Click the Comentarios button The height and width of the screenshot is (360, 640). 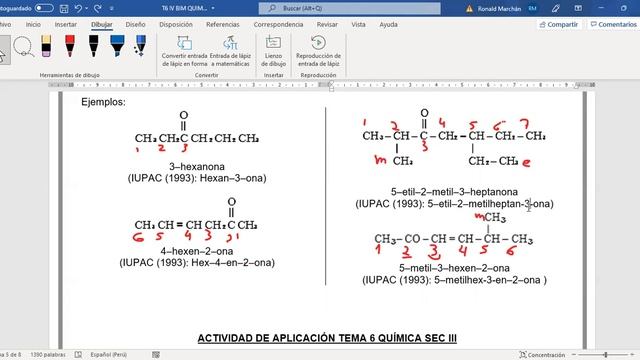pos(613,24)
